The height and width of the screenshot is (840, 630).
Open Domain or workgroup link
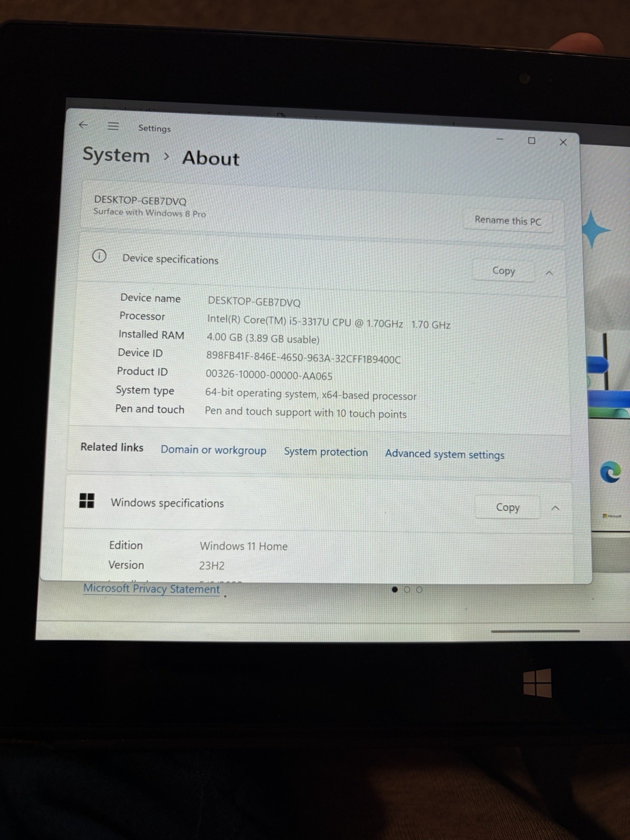point(213,450)
